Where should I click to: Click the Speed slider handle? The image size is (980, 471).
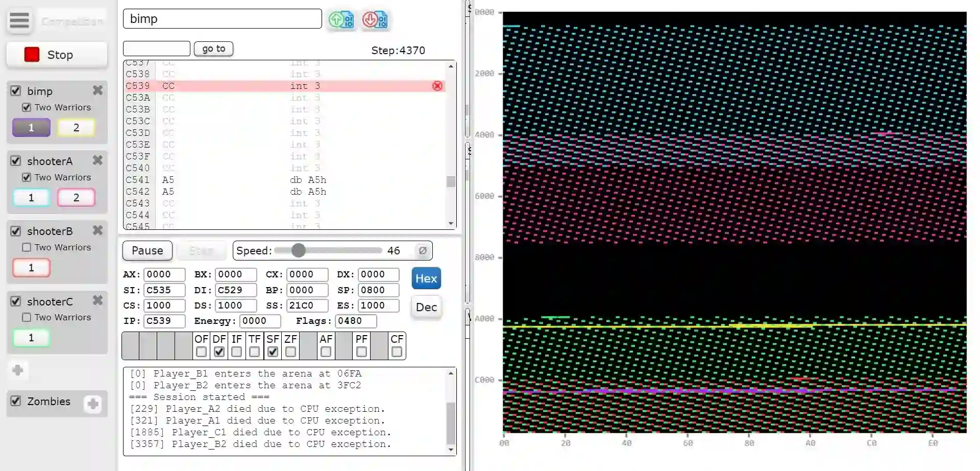point(299,250)
